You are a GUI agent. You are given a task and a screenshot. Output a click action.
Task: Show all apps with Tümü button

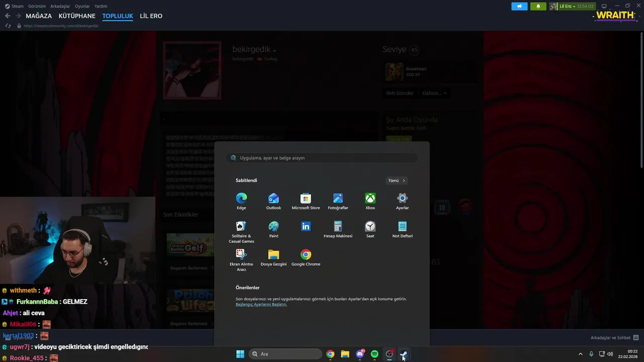[396, 180]
